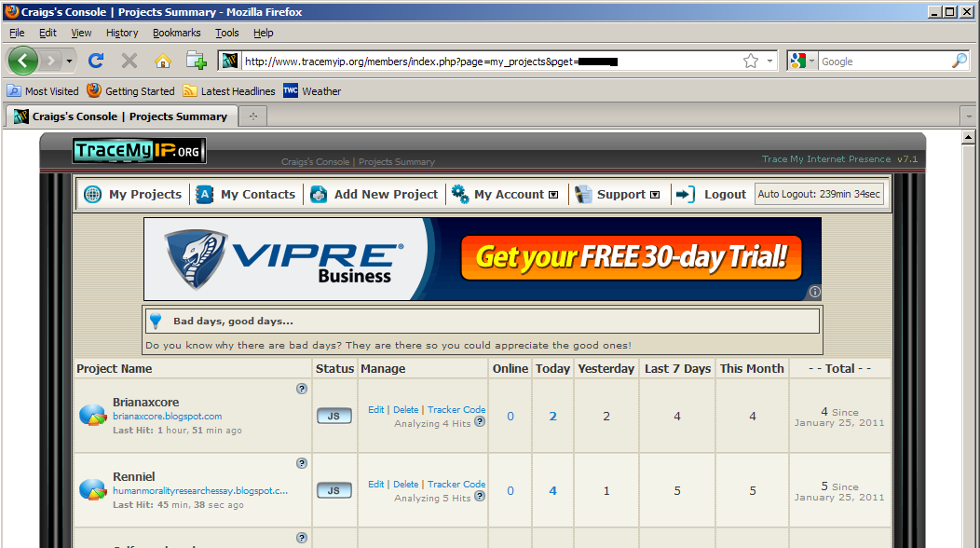Viewport: 980px width, 548px height.
Task: Click help icon beside Analyzing 4 Hits
Action: [480, 421]
